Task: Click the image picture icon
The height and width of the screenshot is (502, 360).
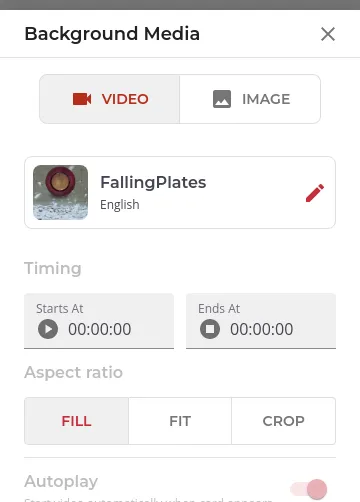Action: [222, 99]
